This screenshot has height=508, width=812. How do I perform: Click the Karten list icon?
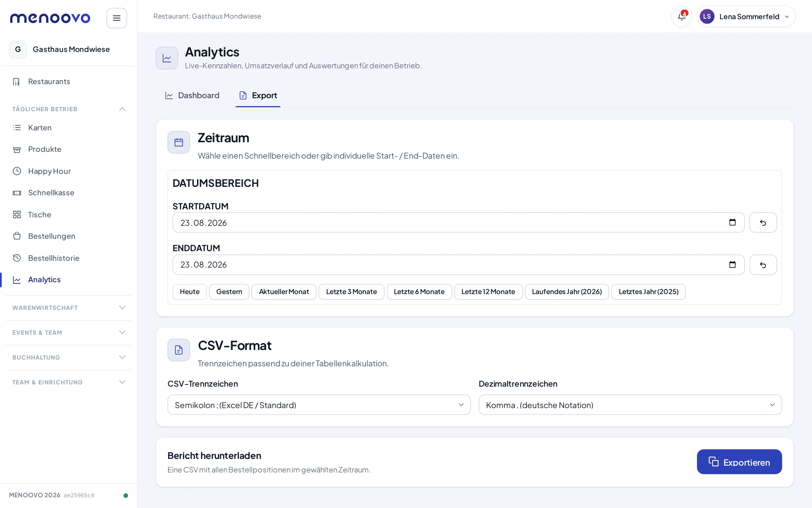(x=17, y=128)
